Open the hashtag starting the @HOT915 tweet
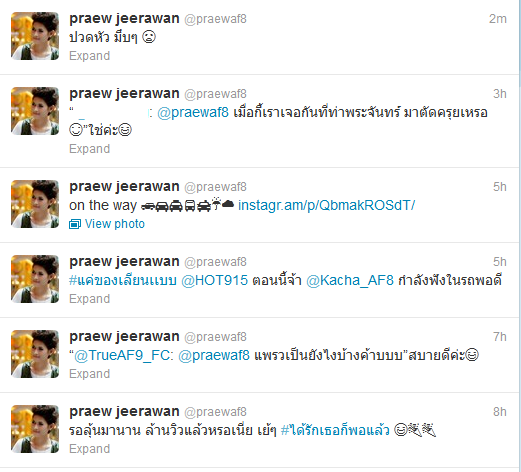 coord(122,280)
